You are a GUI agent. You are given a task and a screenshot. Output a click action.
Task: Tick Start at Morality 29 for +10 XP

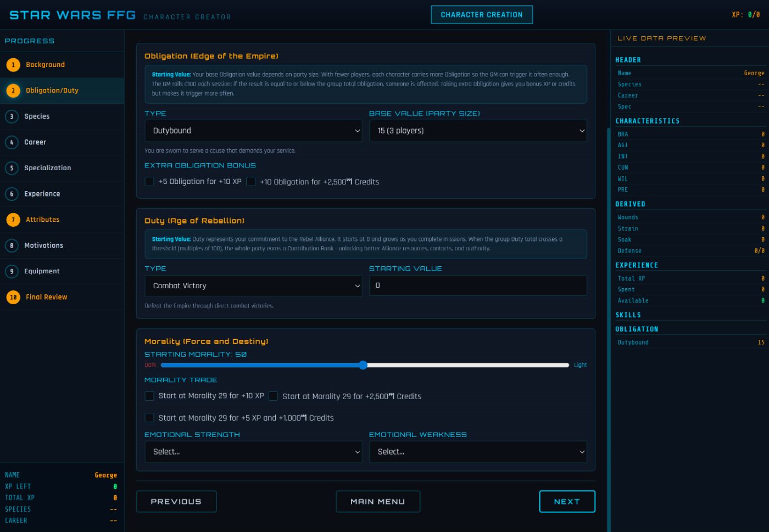point(149,396)
